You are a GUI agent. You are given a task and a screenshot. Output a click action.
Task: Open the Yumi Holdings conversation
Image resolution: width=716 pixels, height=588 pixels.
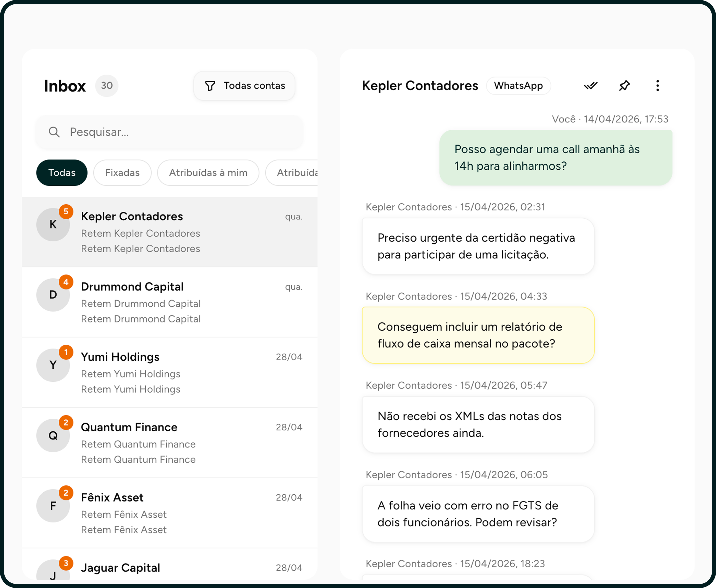pyautogui.click(x=170, y=373)
